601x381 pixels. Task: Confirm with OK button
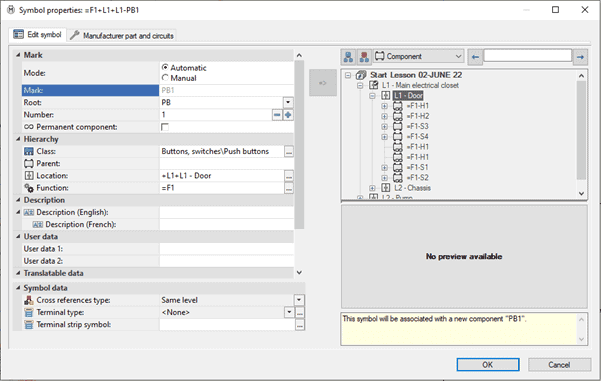pos(488,365)
